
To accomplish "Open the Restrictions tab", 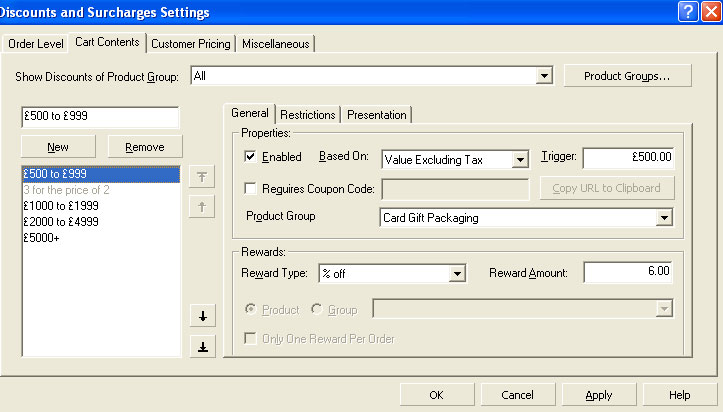I will pos(308,115).
